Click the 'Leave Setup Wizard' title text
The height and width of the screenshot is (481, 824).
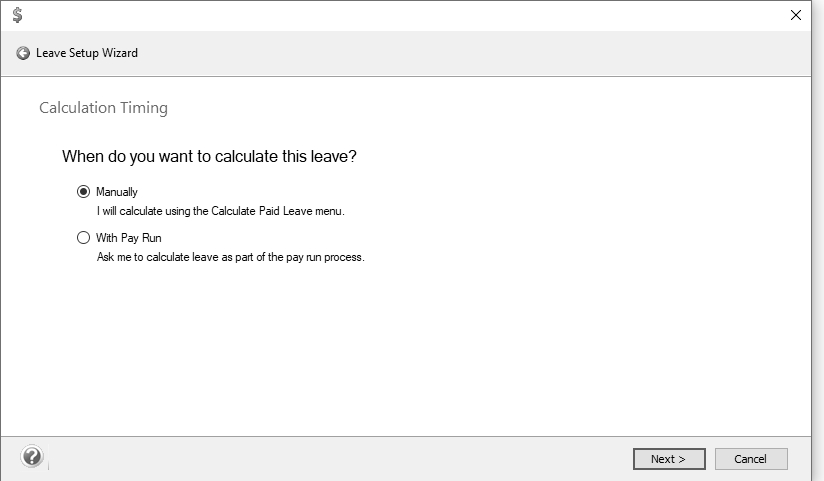[87, 53]
